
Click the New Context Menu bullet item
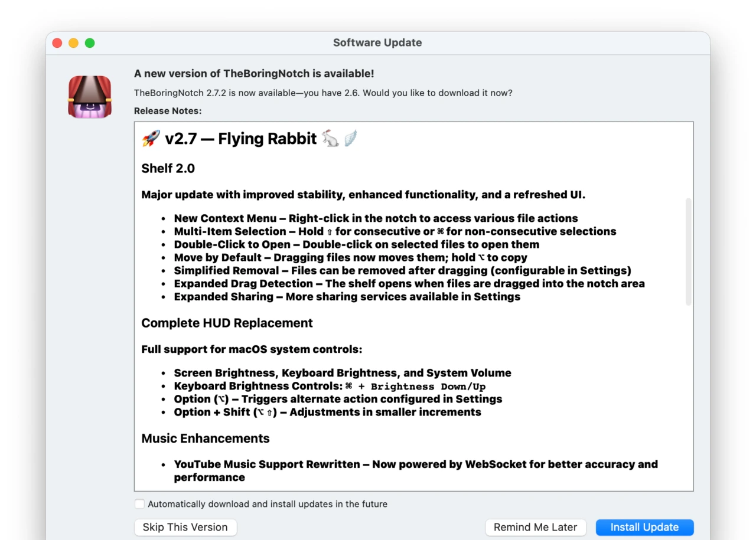tap(375, 218)
